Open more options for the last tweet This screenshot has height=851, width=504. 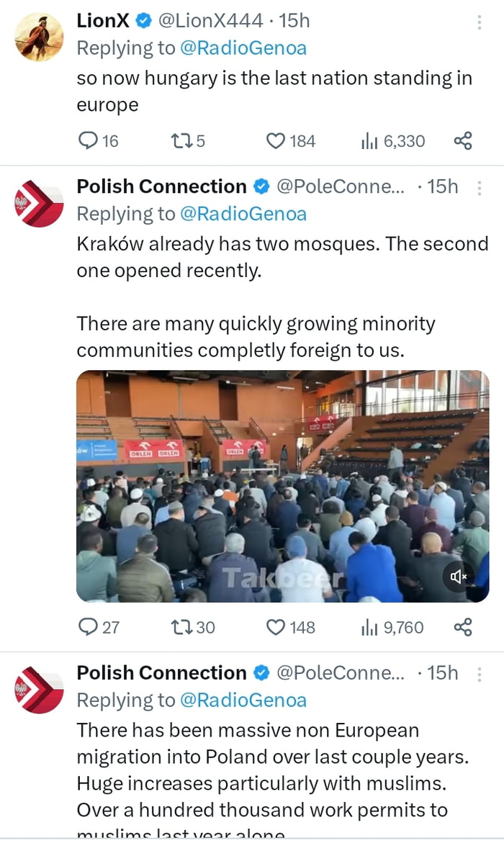(480, 674)
